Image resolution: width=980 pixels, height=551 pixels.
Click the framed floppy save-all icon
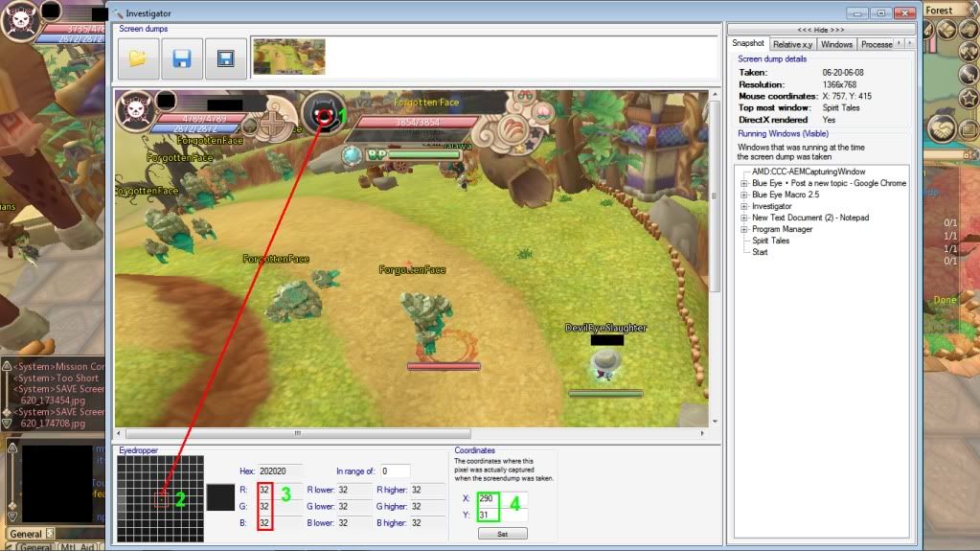(x=226, y=58)
